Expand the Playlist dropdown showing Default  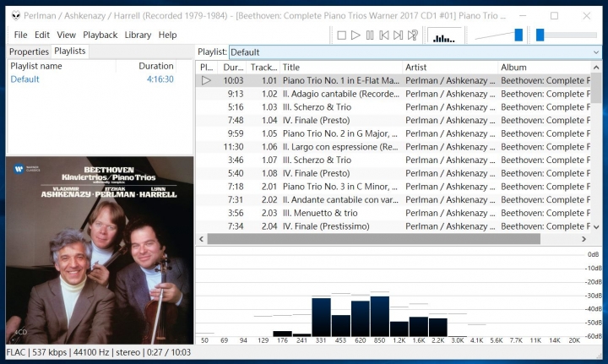point(415,52)
